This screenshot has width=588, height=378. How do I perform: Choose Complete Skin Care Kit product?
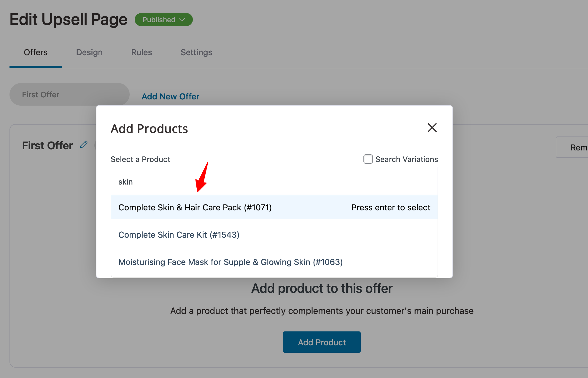[179, 235]
